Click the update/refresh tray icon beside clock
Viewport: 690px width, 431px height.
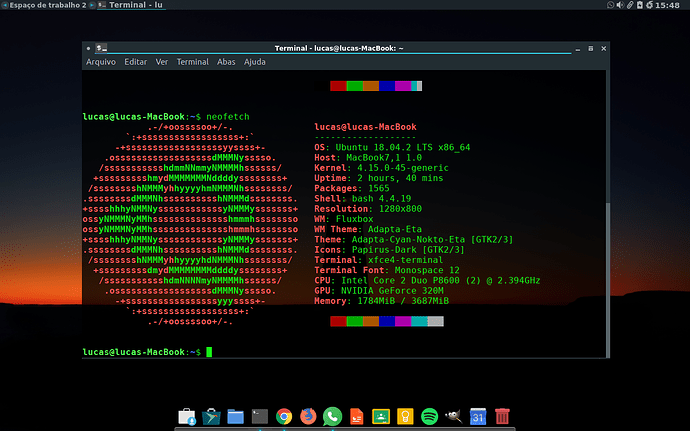click(650, 5)
